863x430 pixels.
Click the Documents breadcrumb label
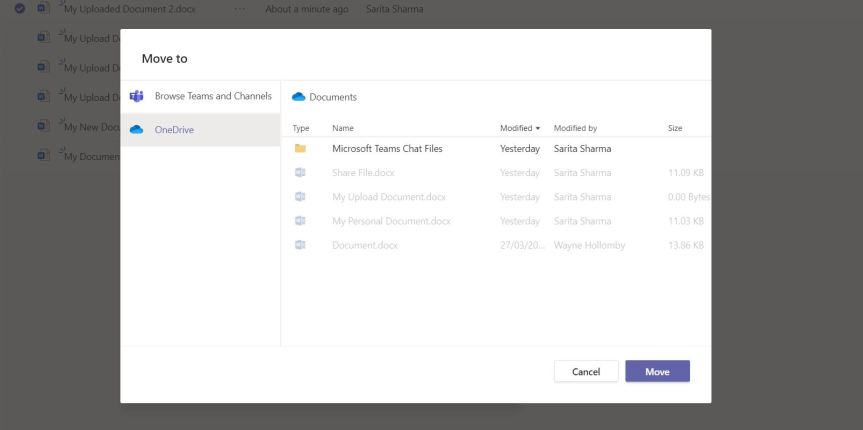[333, 97]
